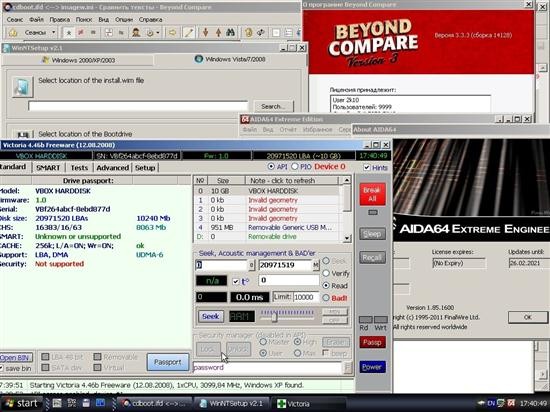The height and width of the screenshot is (412, 550).
Task: Click the small button right of start LBA field
Action: click(x=251, y=265)
